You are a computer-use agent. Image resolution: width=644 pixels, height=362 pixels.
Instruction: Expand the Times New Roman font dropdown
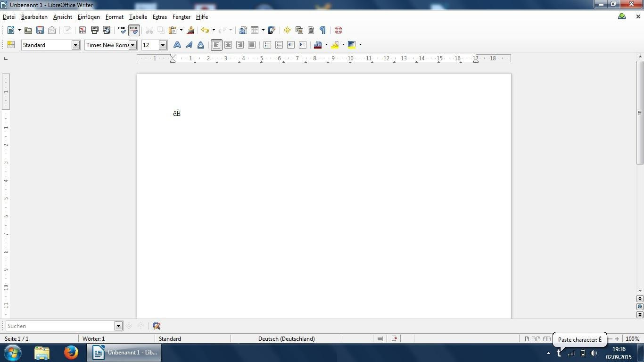133,45
